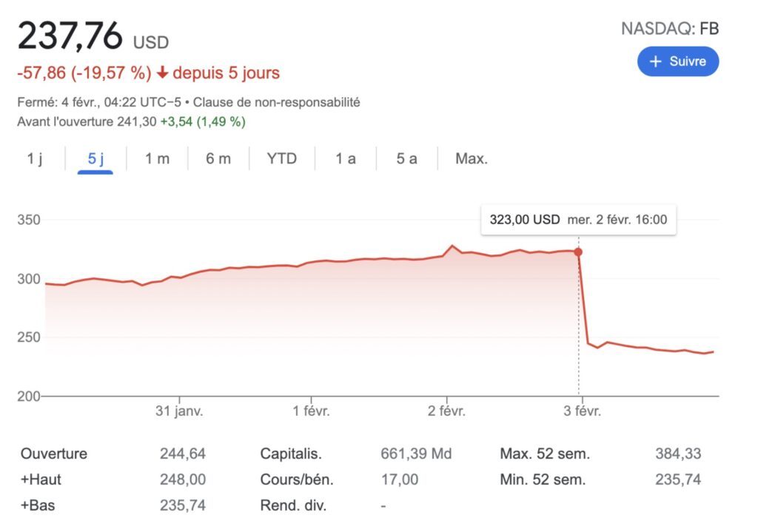Switch to the 6 m range tab

pyautogui.click(x=218, y=158)
